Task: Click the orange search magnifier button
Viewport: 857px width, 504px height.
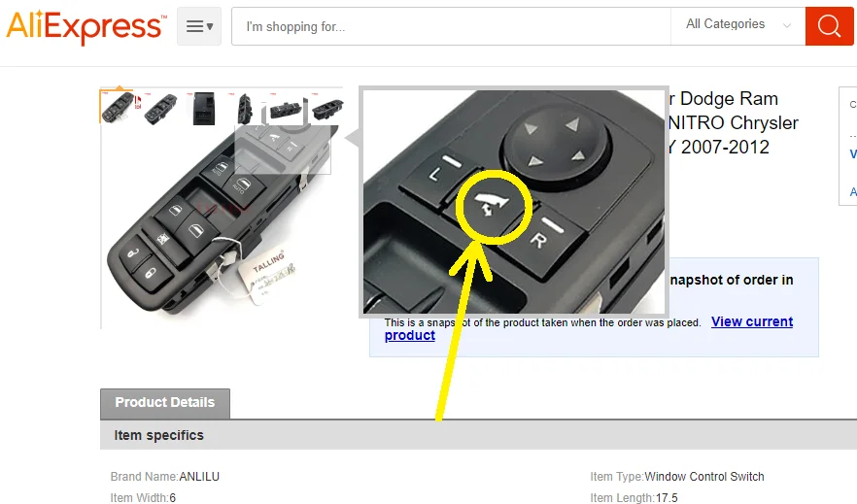Action: point(829,26)
